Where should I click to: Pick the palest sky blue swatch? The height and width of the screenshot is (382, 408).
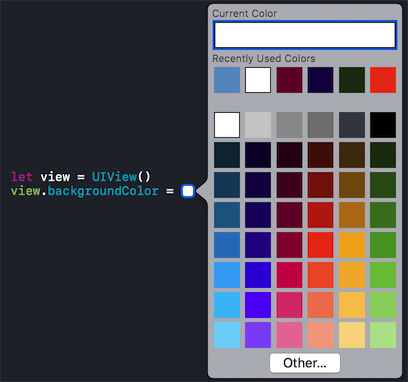click(227, 335)
